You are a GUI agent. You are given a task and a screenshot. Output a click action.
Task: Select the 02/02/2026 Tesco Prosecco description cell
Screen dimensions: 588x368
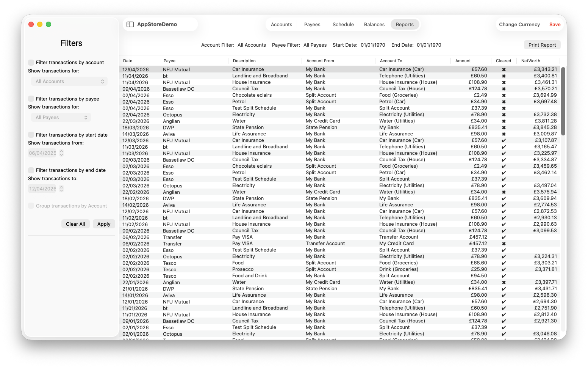[x=243, y=269]
